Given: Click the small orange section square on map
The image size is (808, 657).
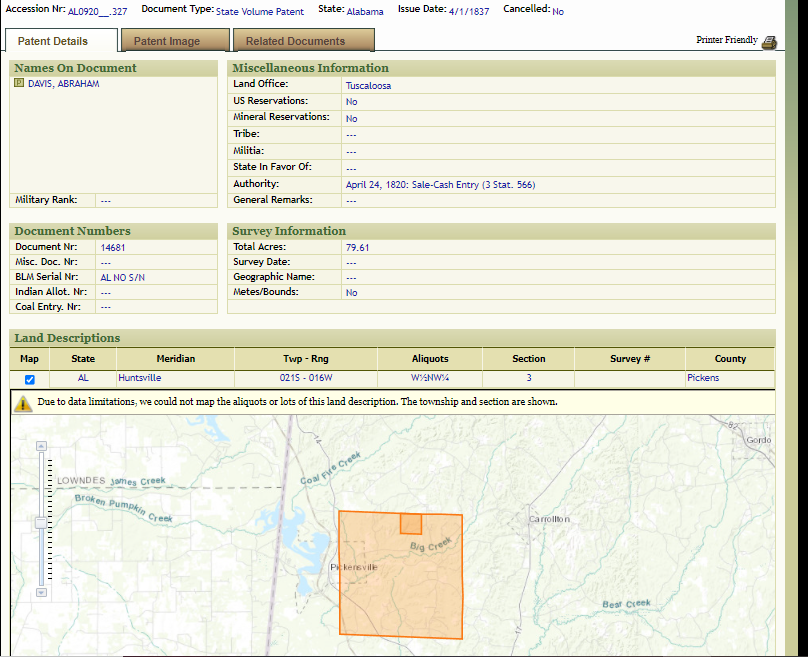Looking at the screenshot, I should [x=410, y=524].
